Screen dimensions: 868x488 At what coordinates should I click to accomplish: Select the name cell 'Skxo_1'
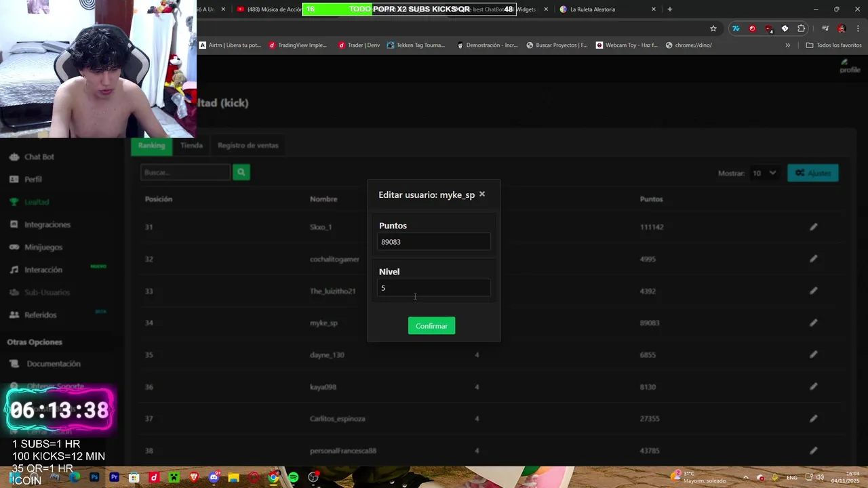[321, 227]
